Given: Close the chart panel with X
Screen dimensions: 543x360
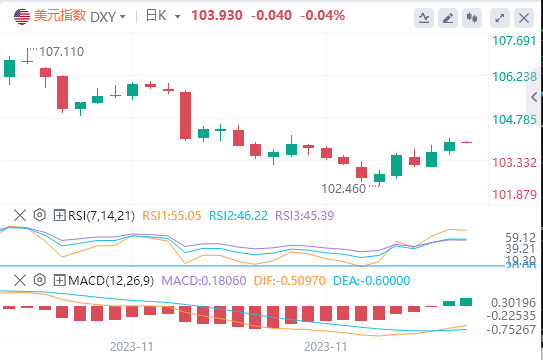Looking at the screenshot, I should (x=524, y=18).
